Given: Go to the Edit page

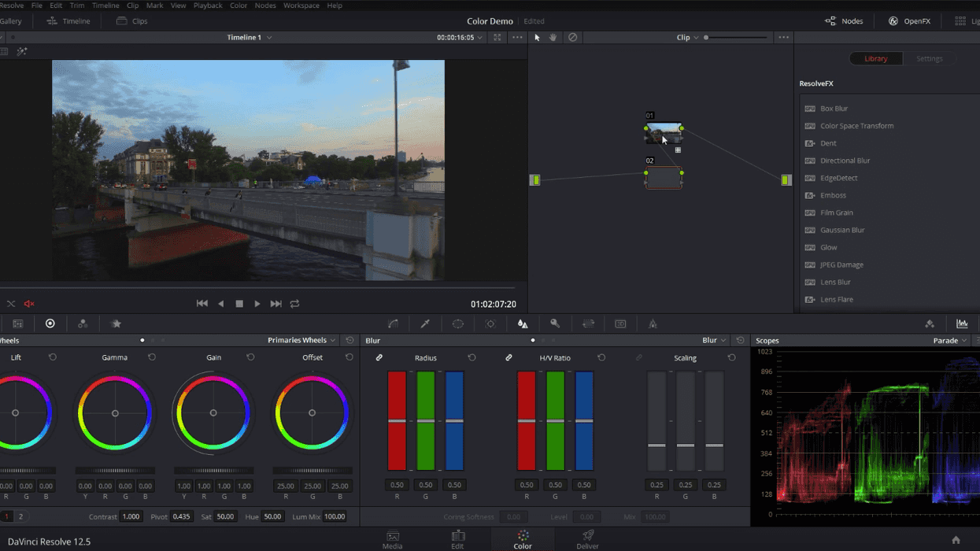Looking at the screenshot, I should [457, 539].
